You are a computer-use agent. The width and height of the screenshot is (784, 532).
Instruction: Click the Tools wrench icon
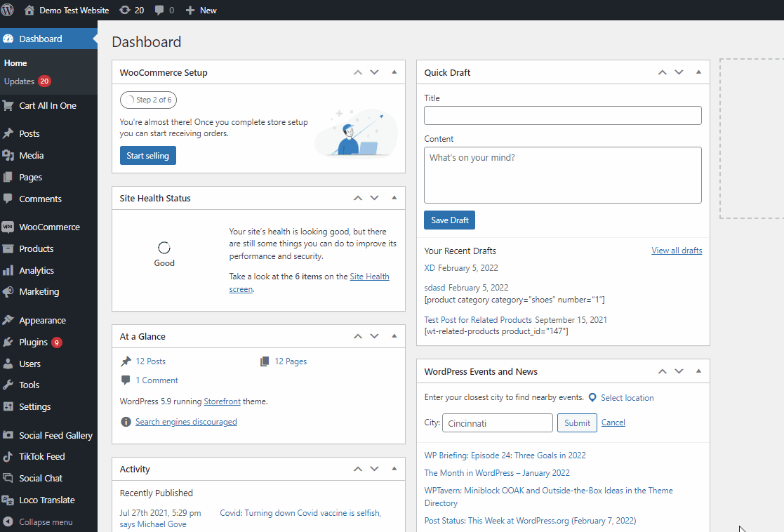(x=8, y=385)
